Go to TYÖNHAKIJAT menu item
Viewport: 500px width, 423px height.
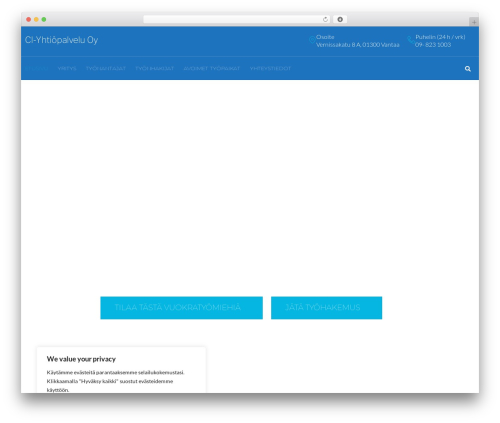click(x=155, y=68)
